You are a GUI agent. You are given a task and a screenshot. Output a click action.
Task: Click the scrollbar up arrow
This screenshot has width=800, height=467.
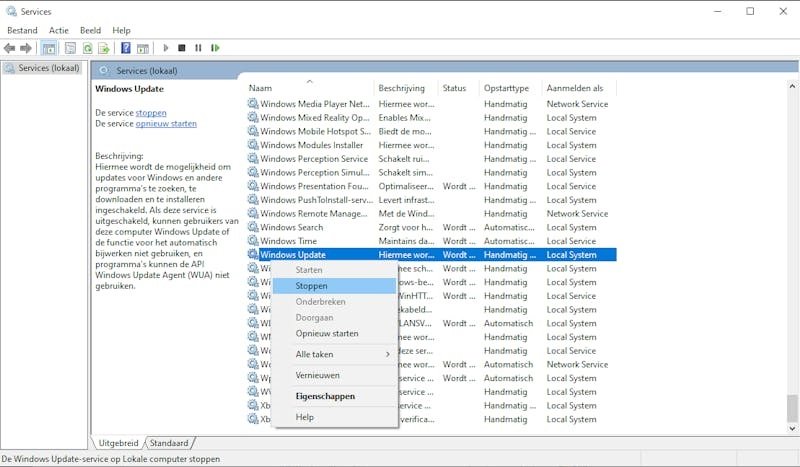pyautogui.click(x=792, y=86)
